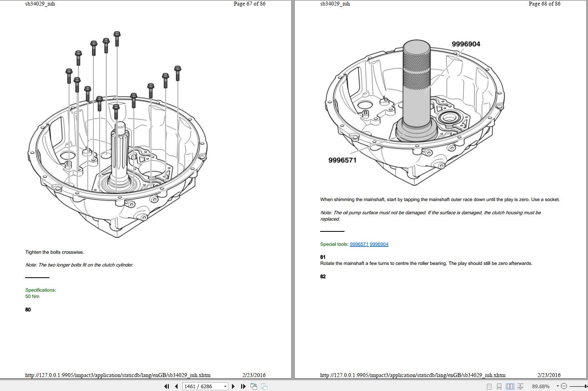Screen dimensions: 588x391
Task: Click the zoom out minus button
Action: coord(564,386)
